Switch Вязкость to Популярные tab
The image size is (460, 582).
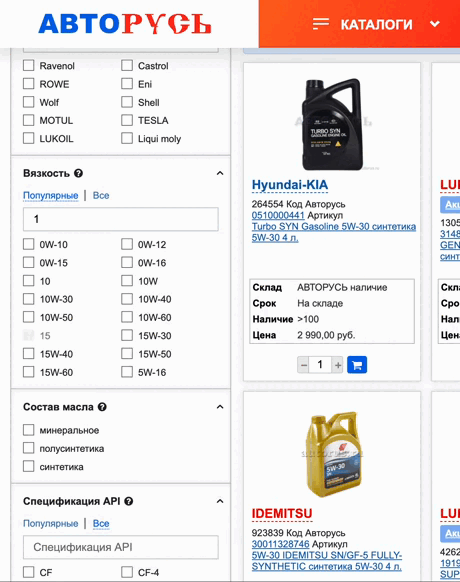(x=50, y=196)
